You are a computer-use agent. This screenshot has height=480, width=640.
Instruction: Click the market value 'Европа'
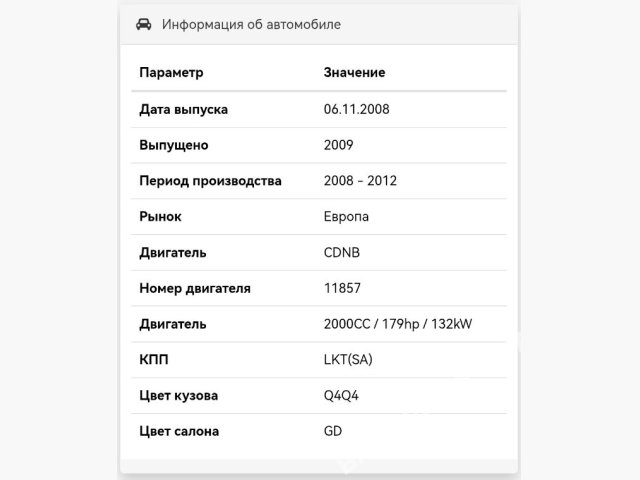(346, 216)
